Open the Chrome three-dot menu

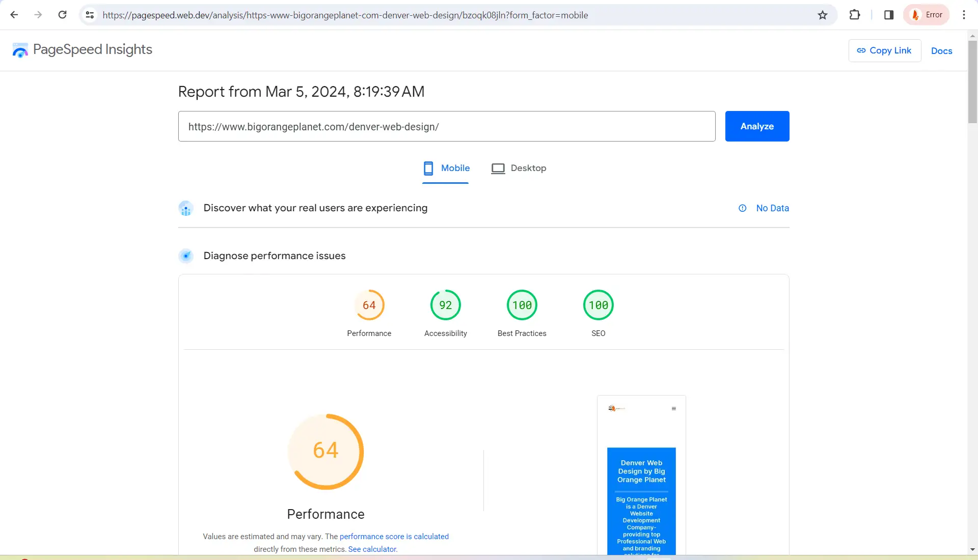[x=964, y=15]
